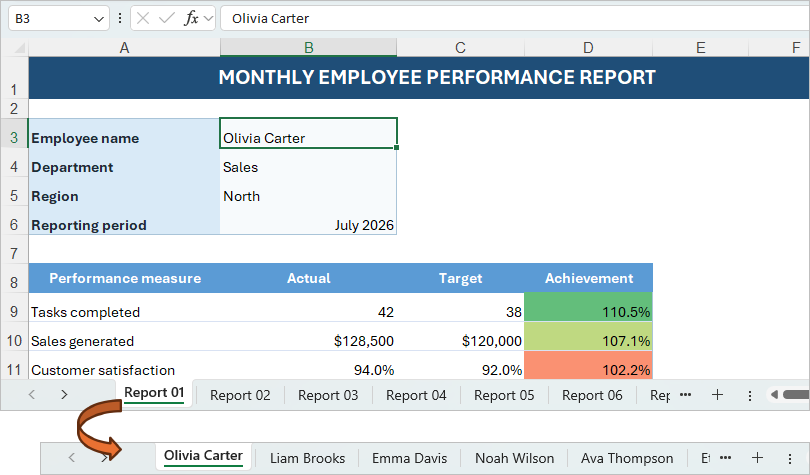
Task: Click the Target column header cell
Action: click(x=460, y=278)
